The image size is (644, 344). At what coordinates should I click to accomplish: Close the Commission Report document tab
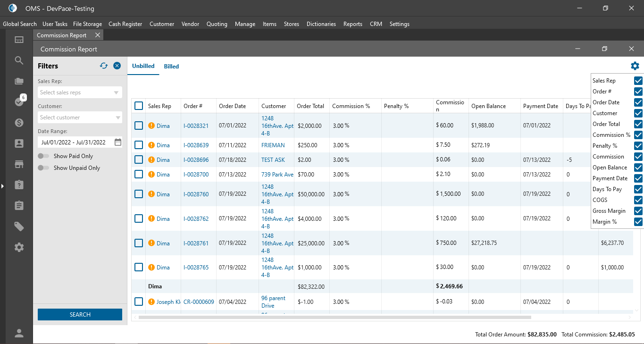(98, 35)
